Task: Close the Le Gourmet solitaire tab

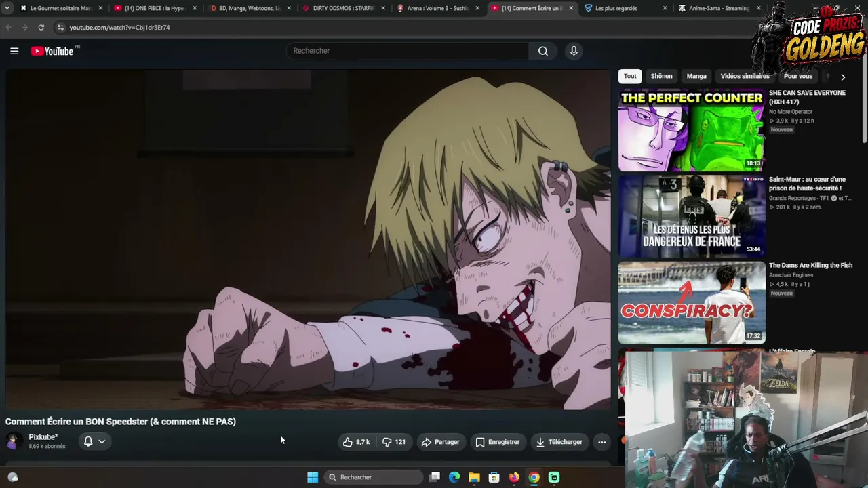Action: point(100,8)
